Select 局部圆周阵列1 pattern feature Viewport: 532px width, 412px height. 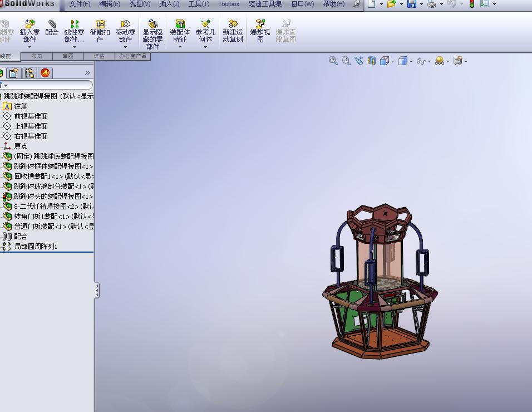36,247
